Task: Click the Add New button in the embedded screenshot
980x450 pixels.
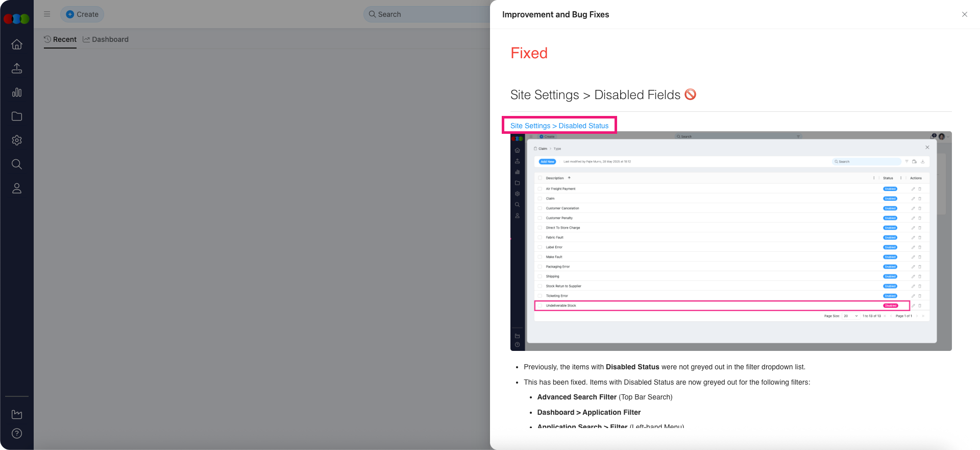Action: pos(547,161)
